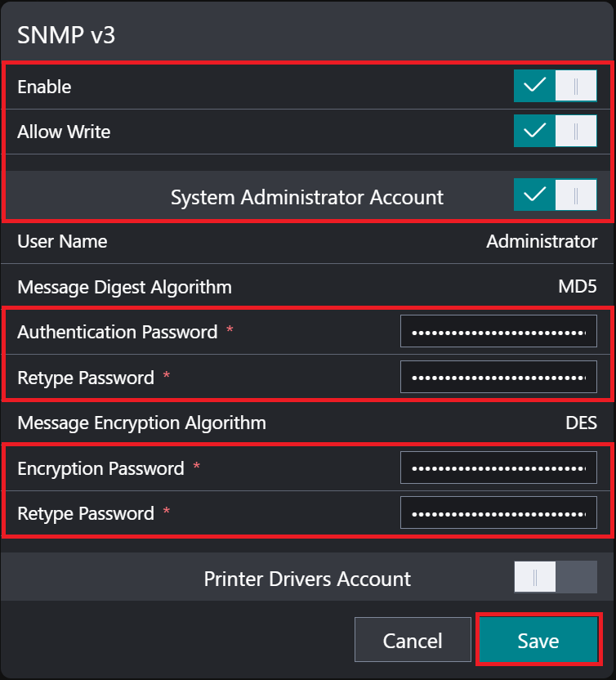Click the User Name label
This screenshot has height=680, width=616.
(62, 242)
